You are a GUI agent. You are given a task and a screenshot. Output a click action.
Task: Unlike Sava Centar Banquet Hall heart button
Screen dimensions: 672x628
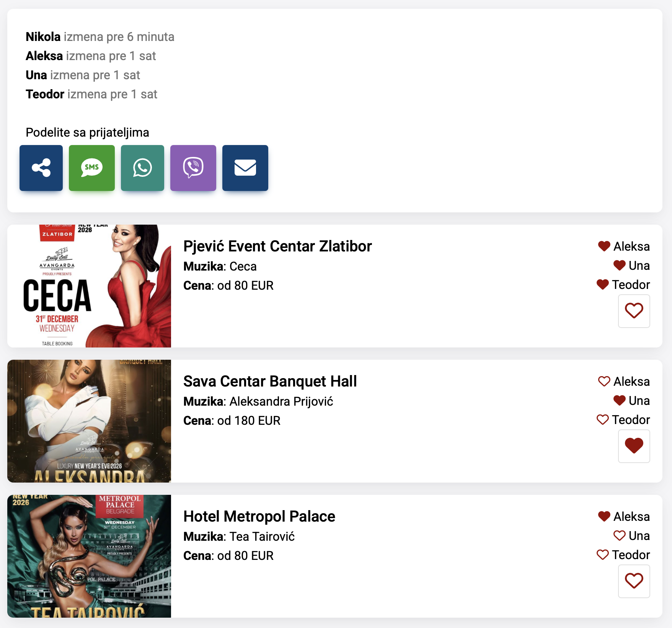[x=634, y=446]
